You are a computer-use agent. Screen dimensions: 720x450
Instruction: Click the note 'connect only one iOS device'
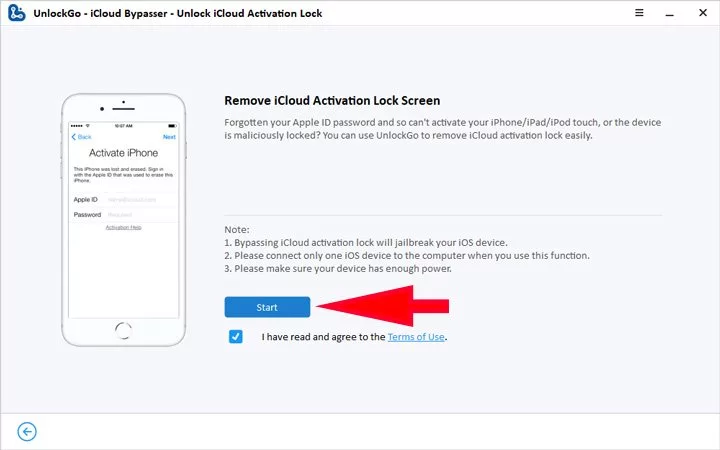coord(407,255)
